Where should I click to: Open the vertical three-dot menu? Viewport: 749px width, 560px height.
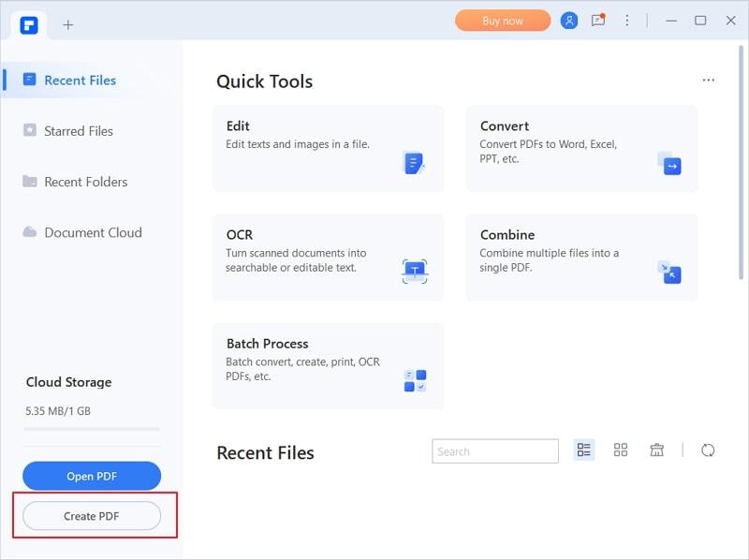pyautogui.click(x=626, y=21)
